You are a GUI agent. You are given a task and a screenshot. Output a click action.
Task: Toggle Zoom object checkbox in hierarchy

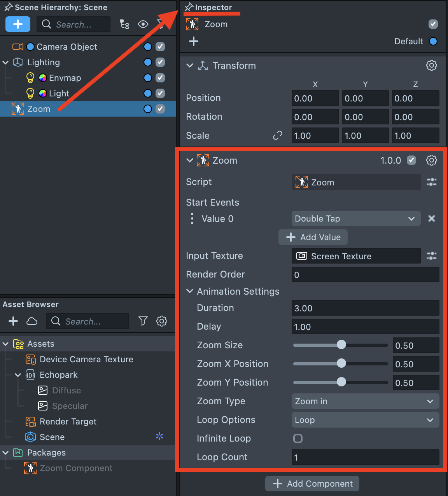coord(160,109)
